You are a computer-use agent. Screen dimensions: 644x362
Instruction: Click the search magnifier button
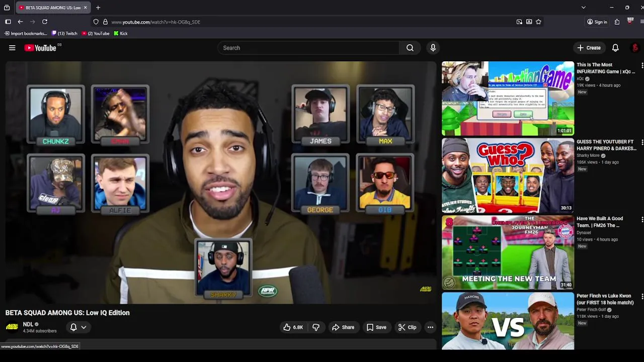coord(410,48)
